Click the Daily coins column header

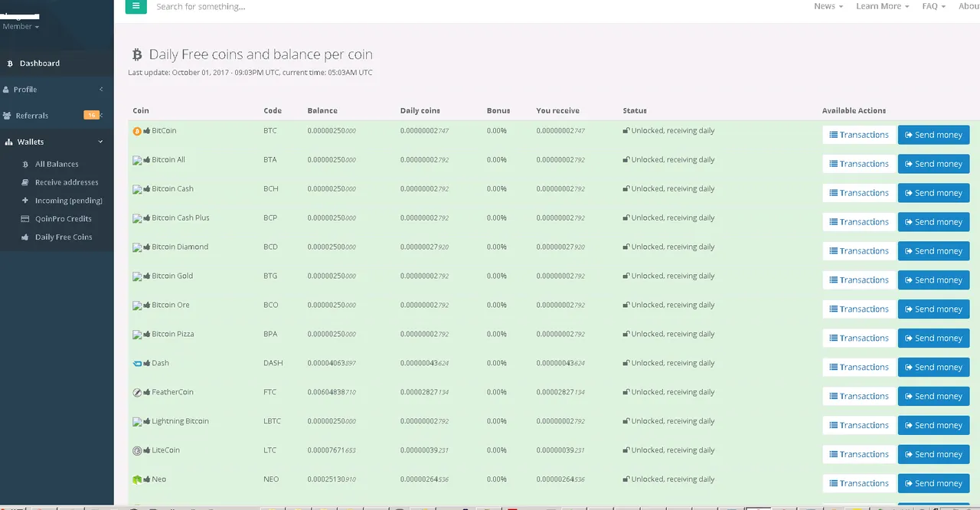420,111
